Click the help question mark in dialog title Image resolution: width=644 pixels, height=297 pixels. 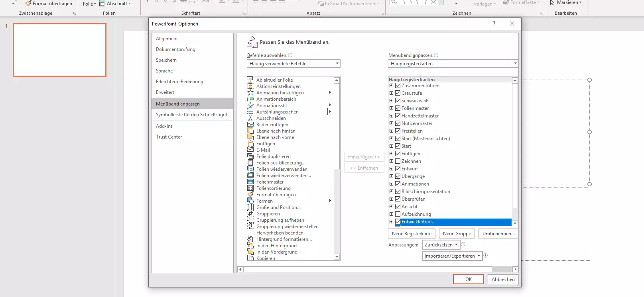click(494, 23)
